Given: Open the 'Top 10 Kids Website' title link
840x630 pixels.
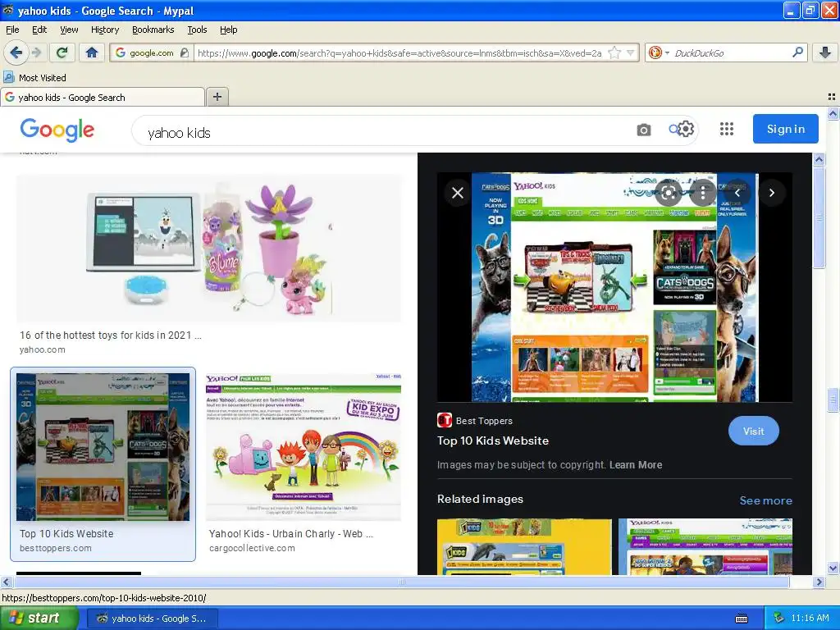Looking at the screenshot, I should (493, 441).
